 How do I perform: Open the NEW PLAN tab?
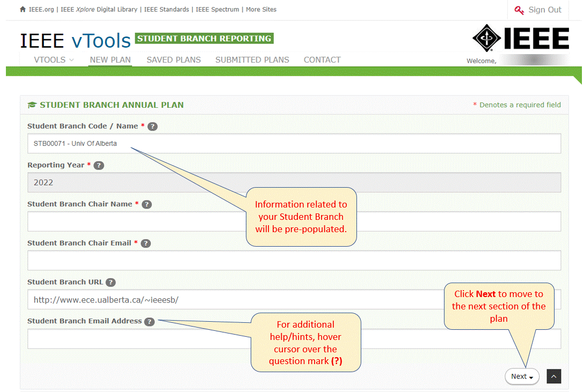111,60
